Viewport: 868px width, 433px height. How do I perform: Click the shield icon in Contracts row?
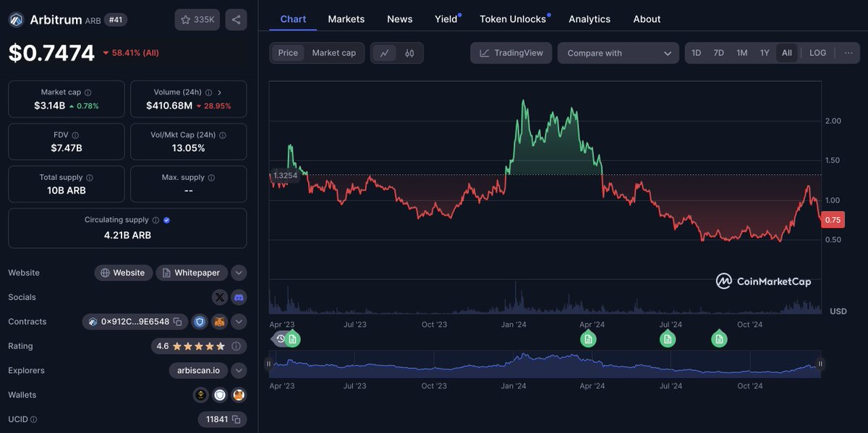[200, 322]
